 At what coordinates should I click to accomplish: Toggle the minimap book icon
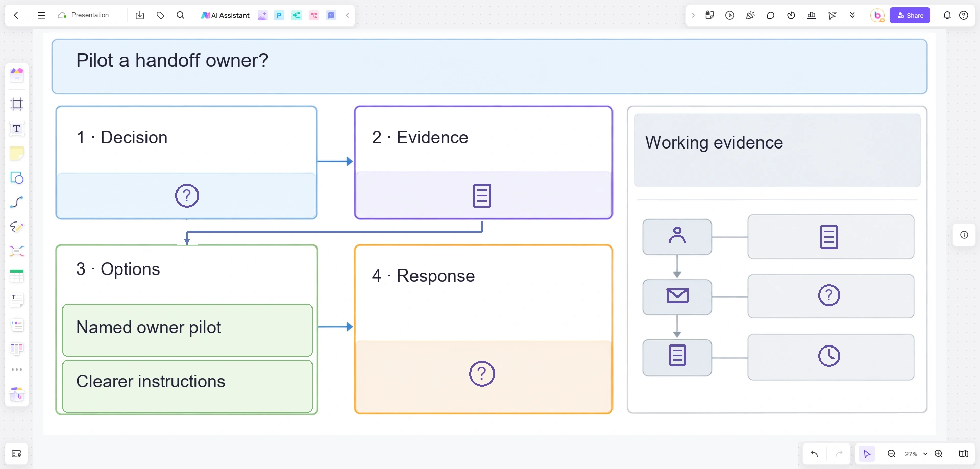964,454
